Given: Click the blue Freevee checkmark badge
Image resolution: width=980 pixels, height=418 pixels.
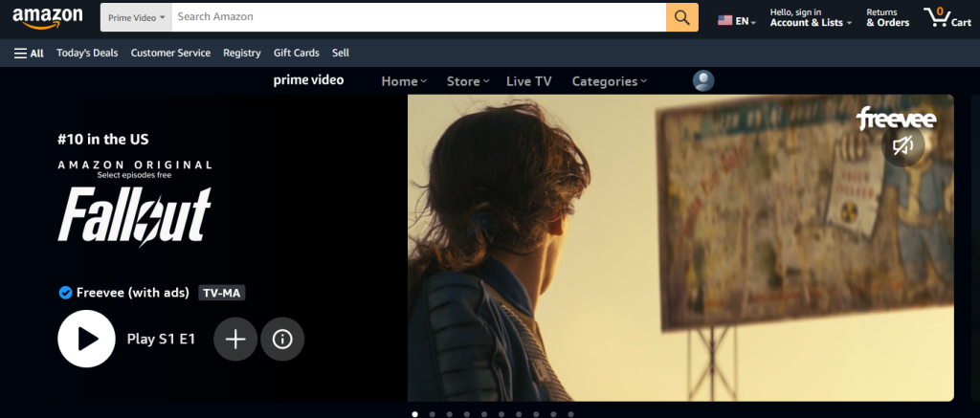Looking at the screenshot, I should pos(65,293).
